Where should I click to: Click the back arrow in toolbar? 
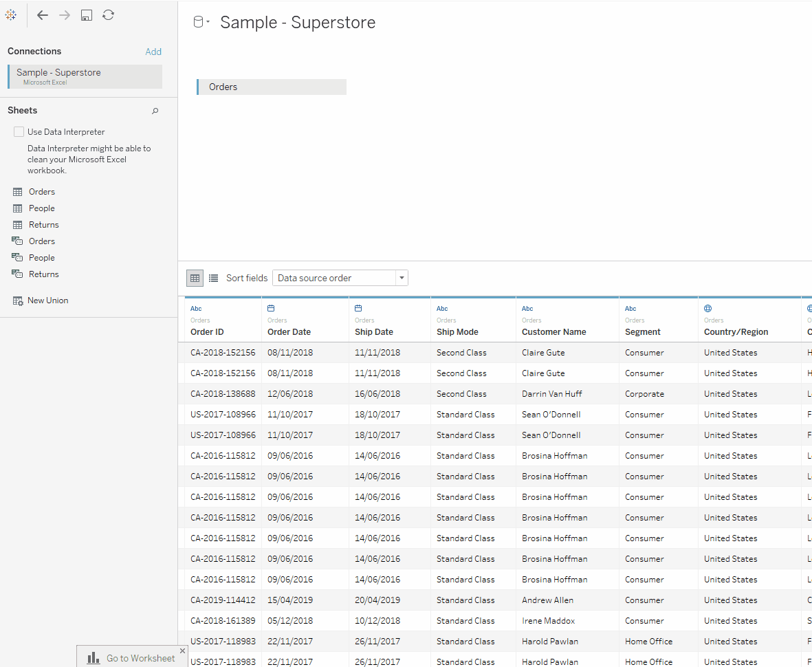pyautogui.click(x=43, y=15)
